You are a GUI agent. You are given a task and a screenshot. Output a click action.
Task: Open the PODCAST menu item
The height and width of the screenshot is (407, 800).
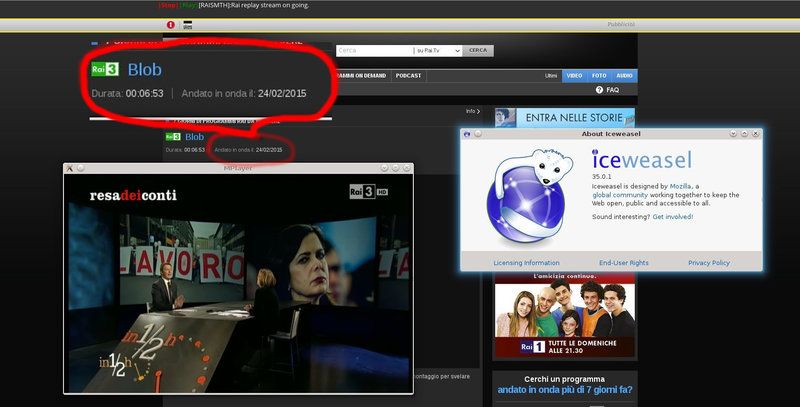(x=408, y=75)
